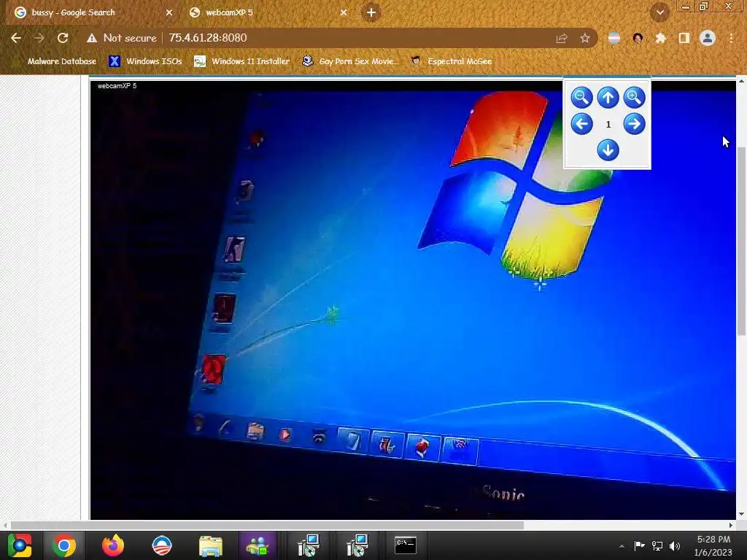Open the Extensions puzzle menu

660,38
